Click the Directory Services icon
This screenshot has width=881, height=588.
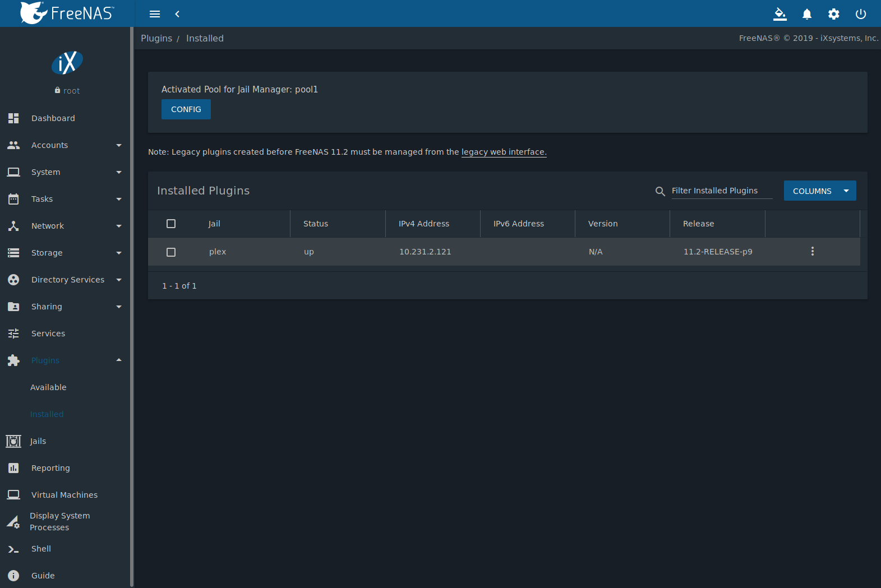[13, 280]
